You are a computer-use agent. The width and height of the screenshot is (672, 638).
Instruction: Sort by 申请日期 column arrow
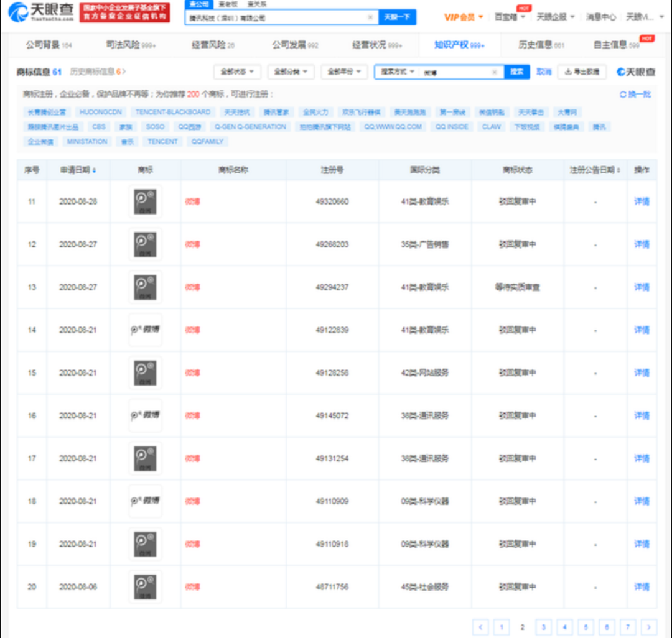coord(94,170)
